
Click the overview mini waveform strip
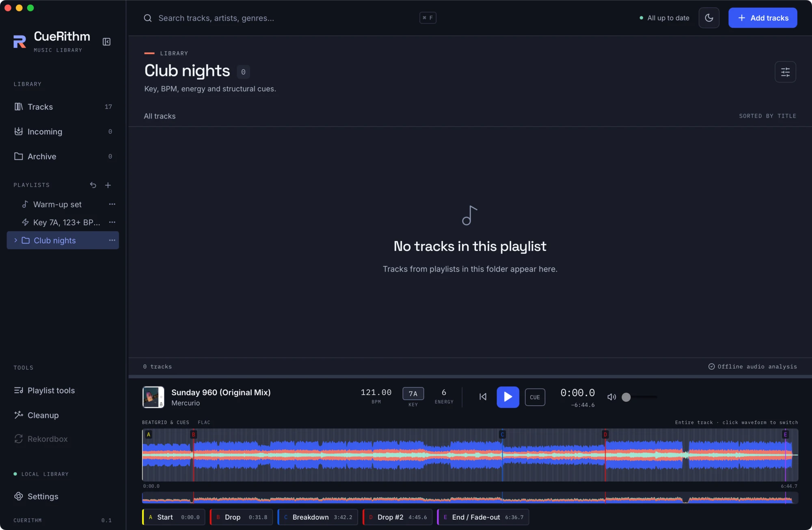[x=470, y=498]
